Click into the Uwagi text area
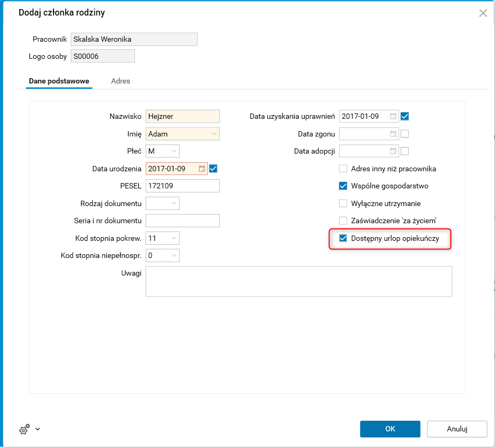Image resolution: width=495 pixels, height=448 pixels. (298, 282)
